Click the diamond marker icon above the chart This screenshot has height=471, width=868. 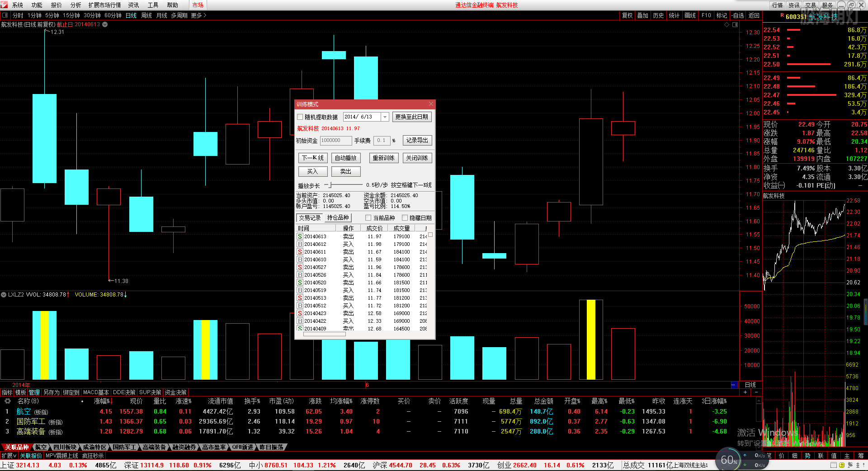pyautogui.click(x=727, y=24)
